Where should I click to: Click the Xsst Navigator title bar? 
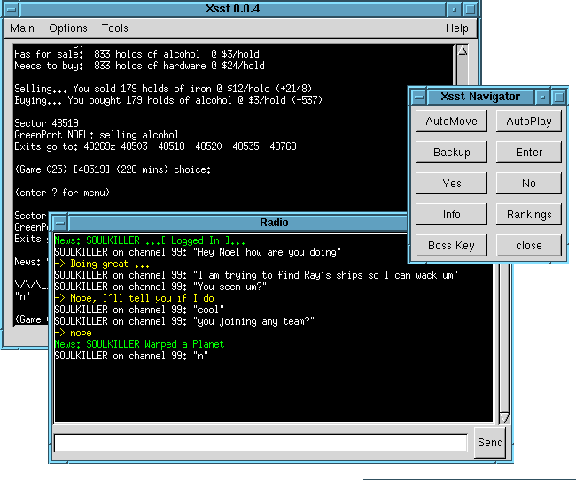(x=480, y=97)
